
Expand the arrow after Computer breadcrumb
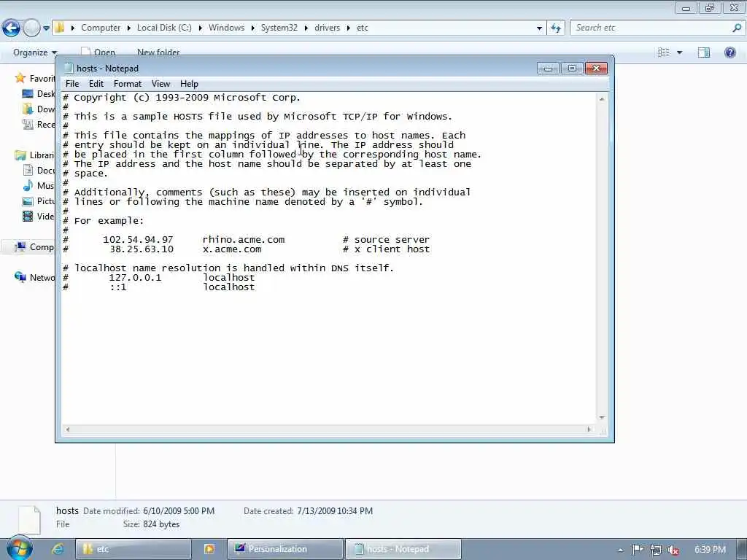(128, 28)
